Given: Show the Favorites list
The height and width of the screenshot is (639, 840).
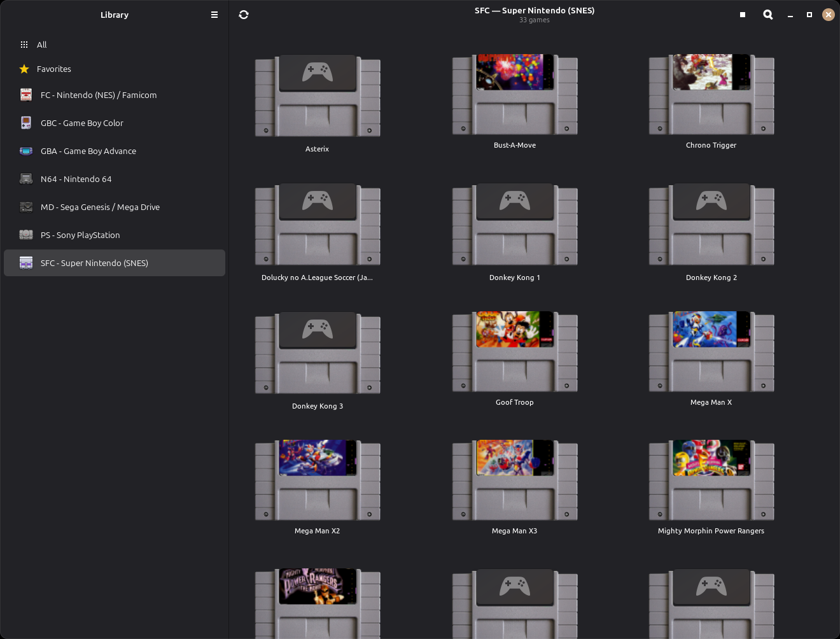Looking at the screenshot, I should pos(115,69).
